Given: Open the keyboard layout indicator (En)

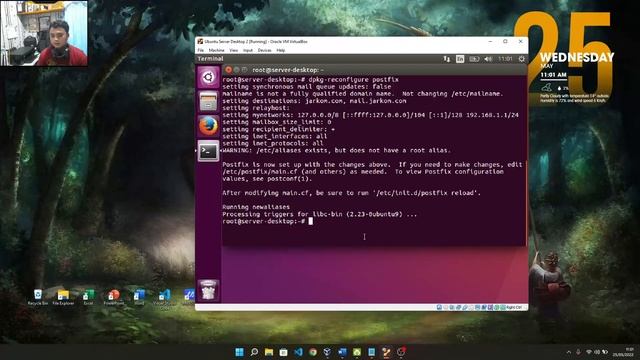Looking at the screenshot, I should tap(460, 59).
